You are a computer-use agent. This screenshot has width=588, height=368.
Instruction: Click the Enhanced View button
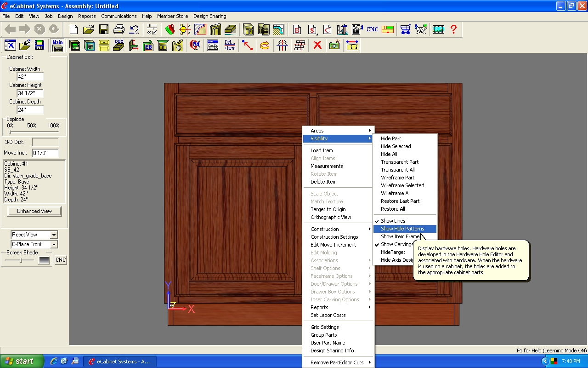click(x=34, y=211)
